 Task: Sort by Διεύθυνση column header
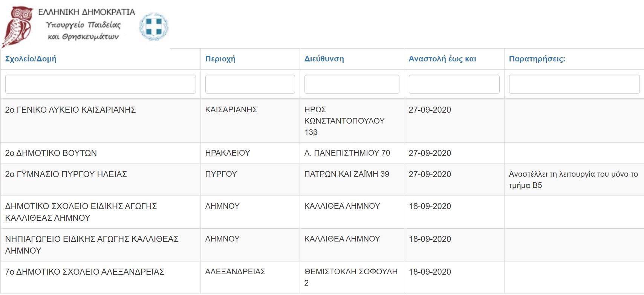tap(324, 59)
